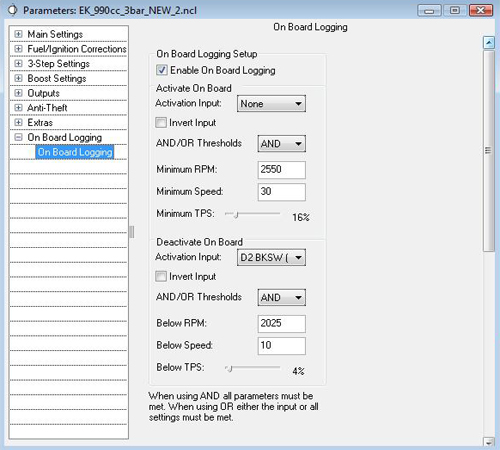Check Invert Input under Activate On Board
This screenshot has height=450, width=500.
coord(161,122)
